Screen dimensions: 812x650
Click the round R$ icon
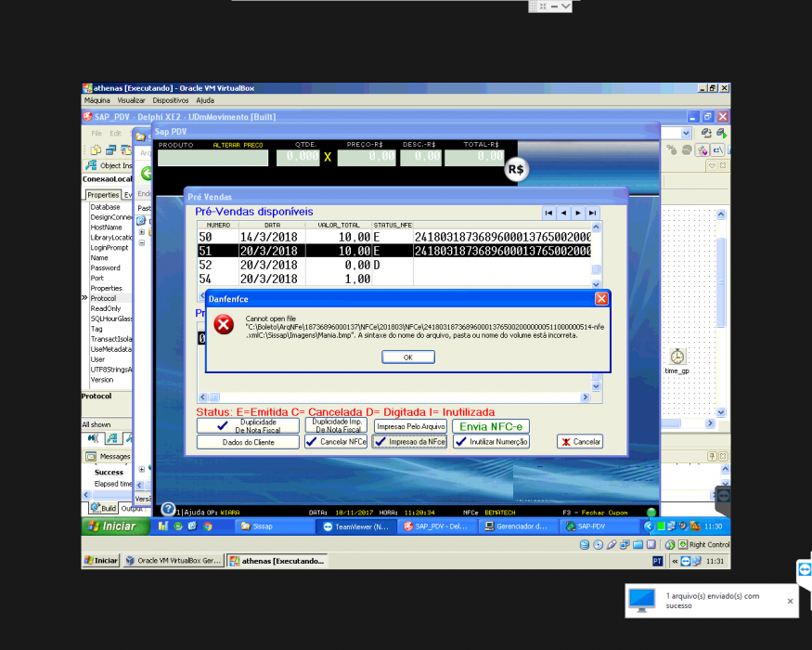[516, 170]
